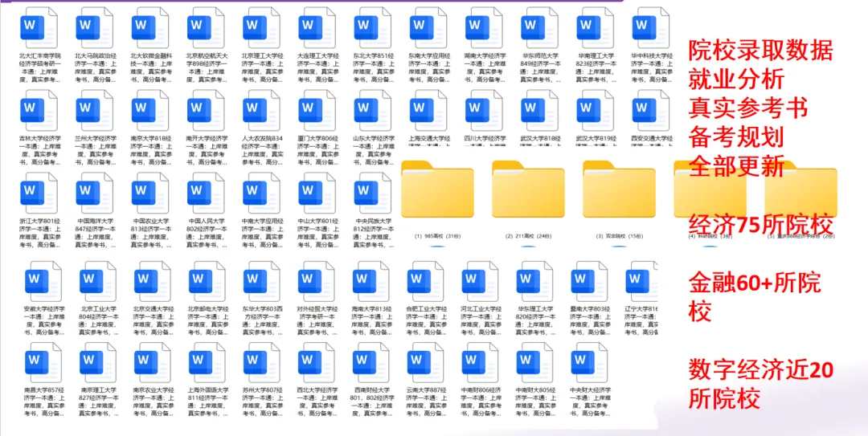Select the 武汉大学819经济学 document
The width and height of the screenshot is (868, 436).
[x=596, y=109]
